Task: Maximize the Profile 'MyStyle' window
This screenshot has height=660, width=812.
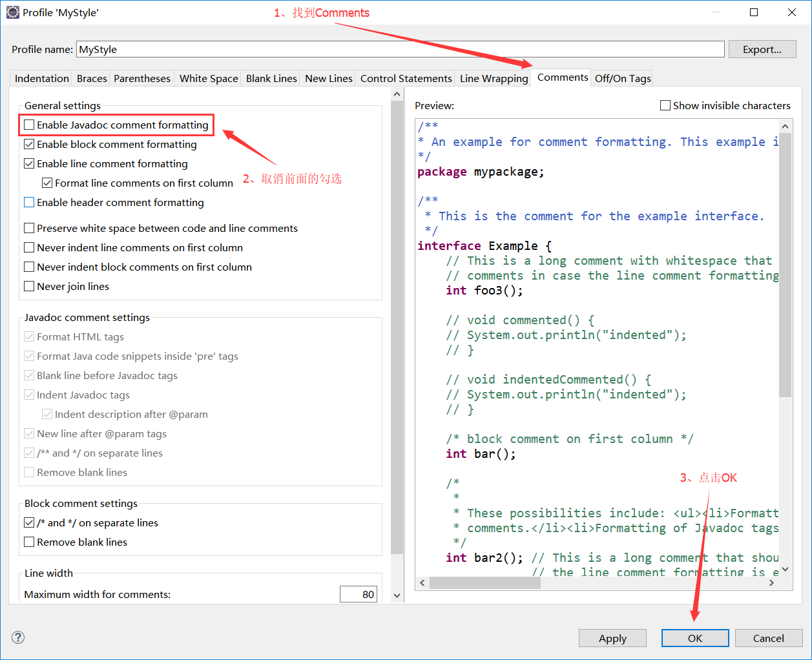Action: 753,12
